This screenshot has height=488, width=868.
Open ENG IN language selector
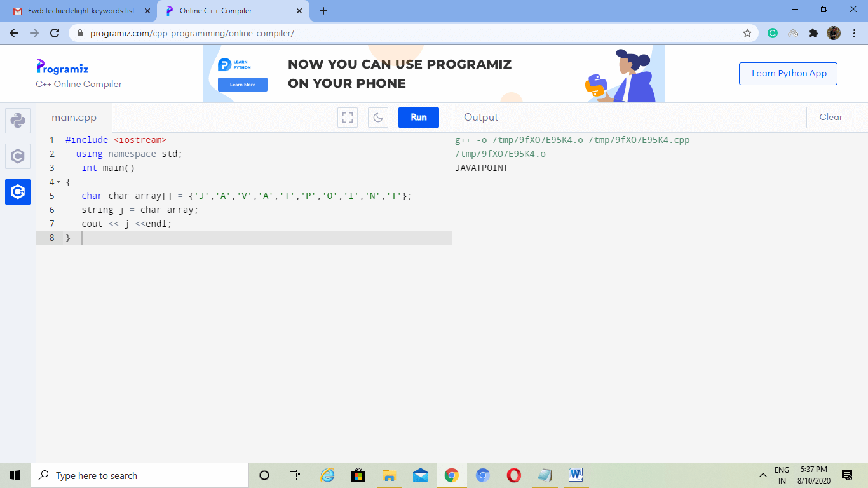tap(782, 475)
